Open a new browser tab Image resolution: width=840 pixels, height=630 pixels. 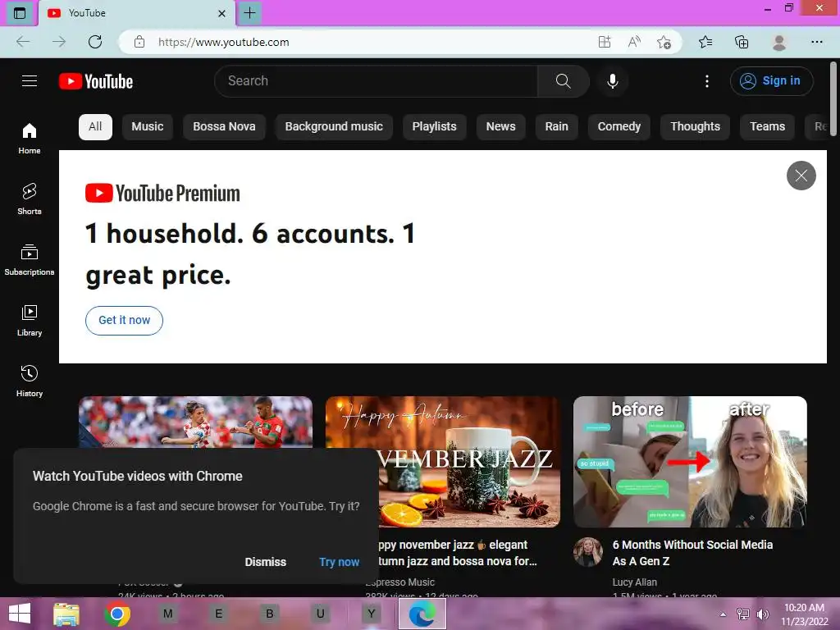(x=249, y=13)
